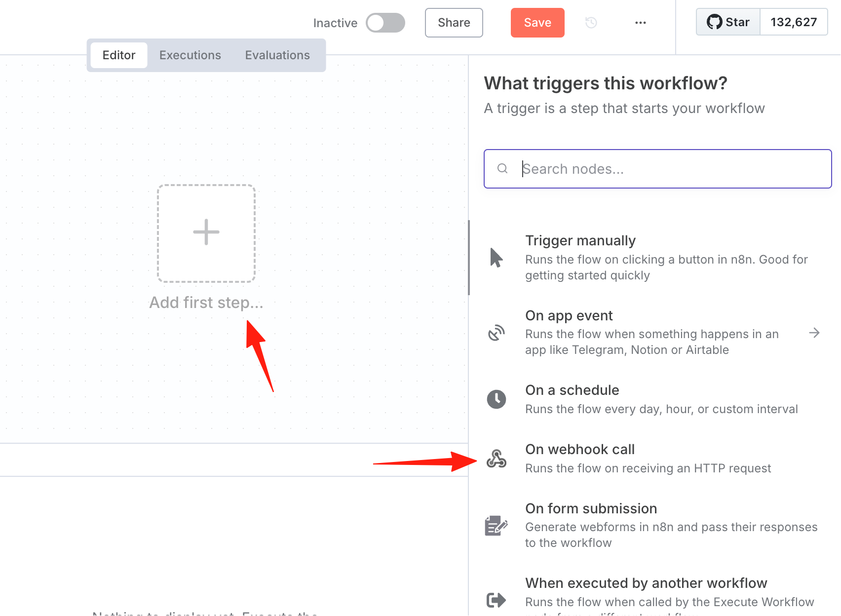Viewport: 841px width, 616px height.
Task: Select the Editor tab
Action: pos(119,55)
